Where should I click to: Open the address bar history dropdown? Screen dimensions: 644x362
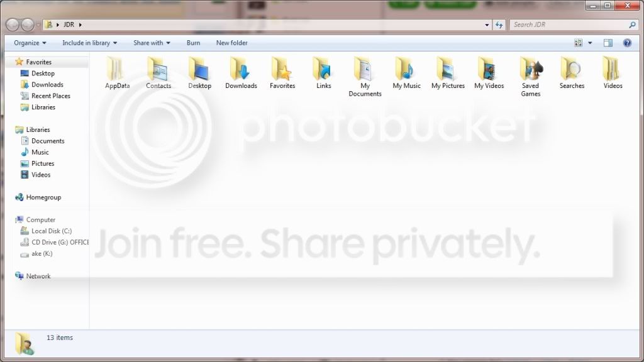pos(487,25)
